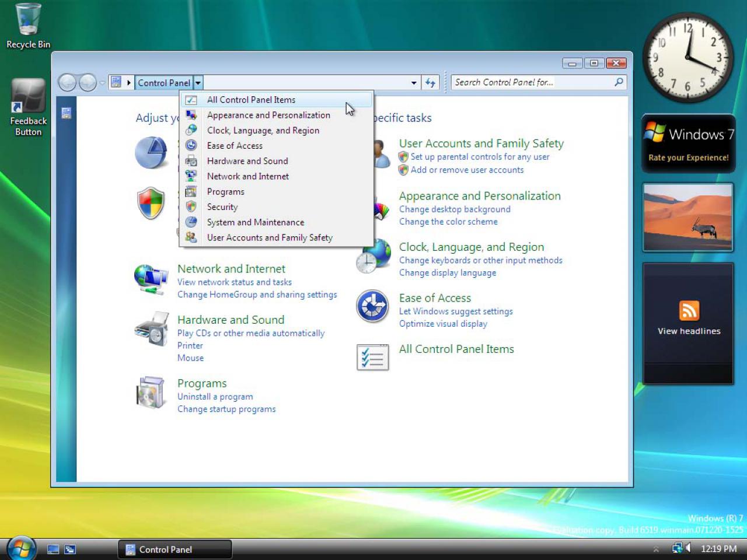Screen dimensions: 747x560
Task: Click the volume speaker tray icon
Action: pos(688,548)
